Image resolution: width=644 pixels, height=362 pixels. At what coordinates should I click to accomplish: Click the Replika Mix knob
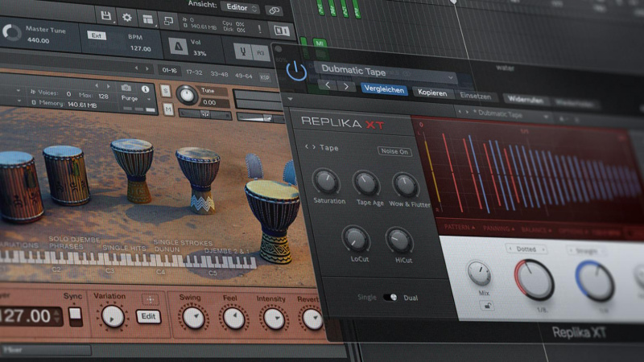(x=479, y=274)
